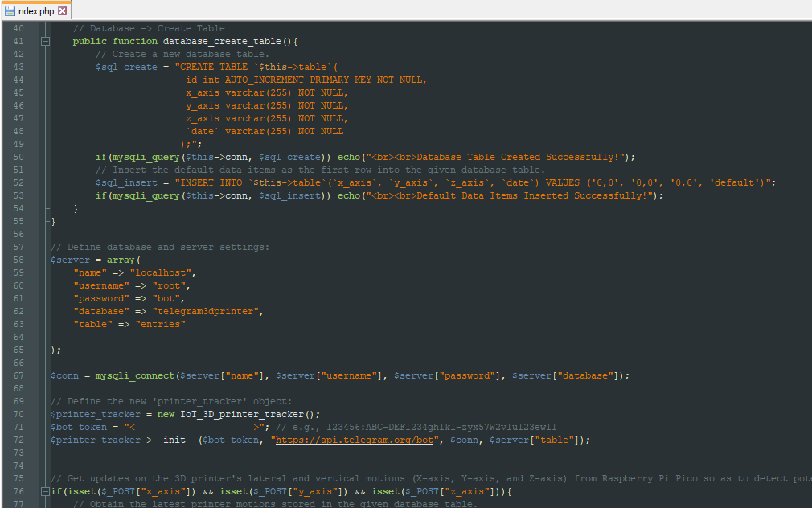Click the fold end marker at line 54
The width and height of the screenshot is (812, 508).
tap(47, 209)
